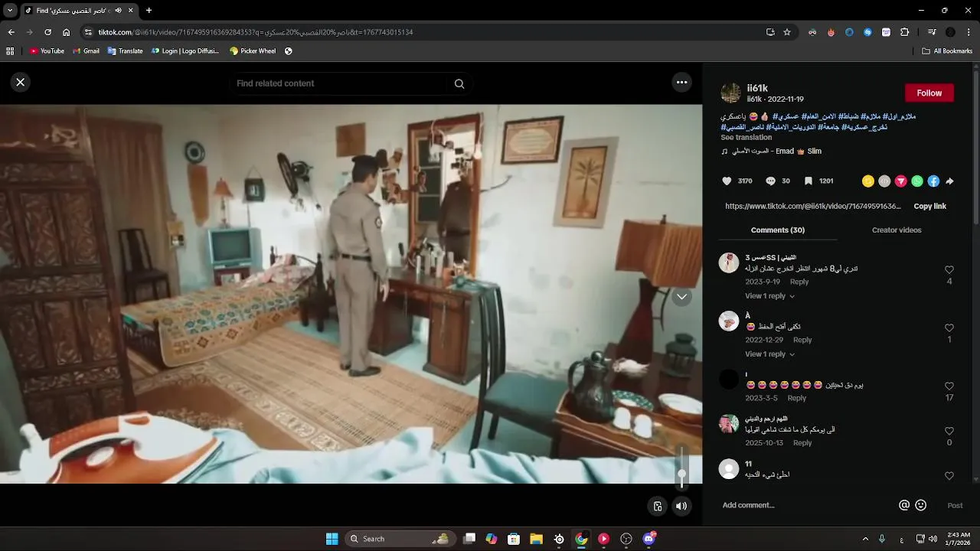Save the video with the bookmark icon
Viewport: 980px width, 551px height.
(808, 181)
